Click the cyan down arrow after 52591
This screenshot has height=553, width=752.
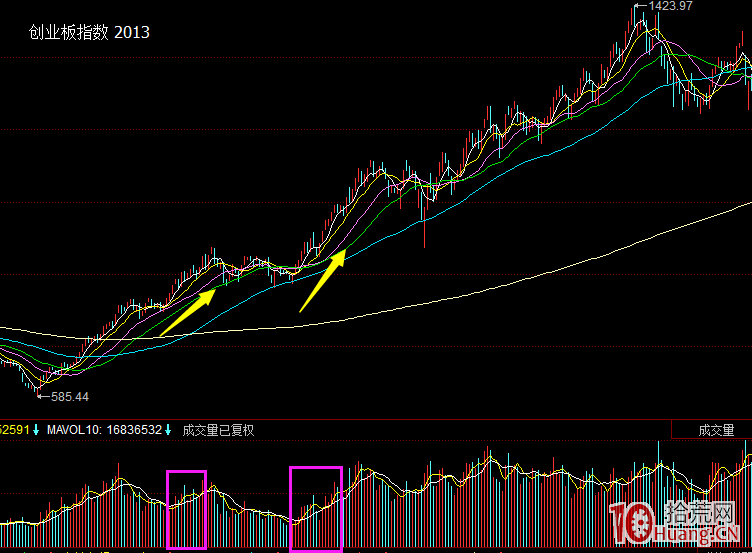(x=36, y=430)
